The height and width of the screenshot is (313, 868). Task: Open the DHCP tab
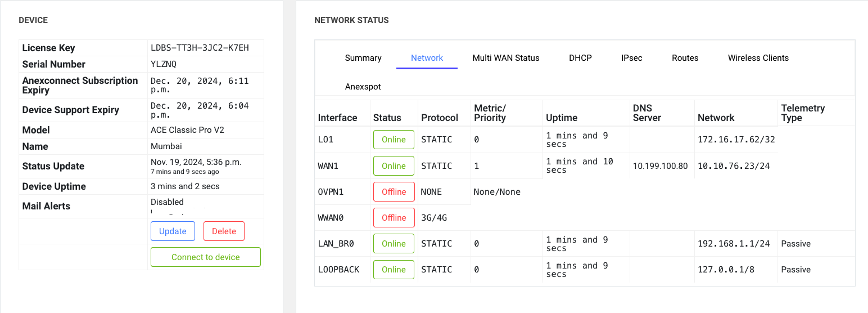580,58
